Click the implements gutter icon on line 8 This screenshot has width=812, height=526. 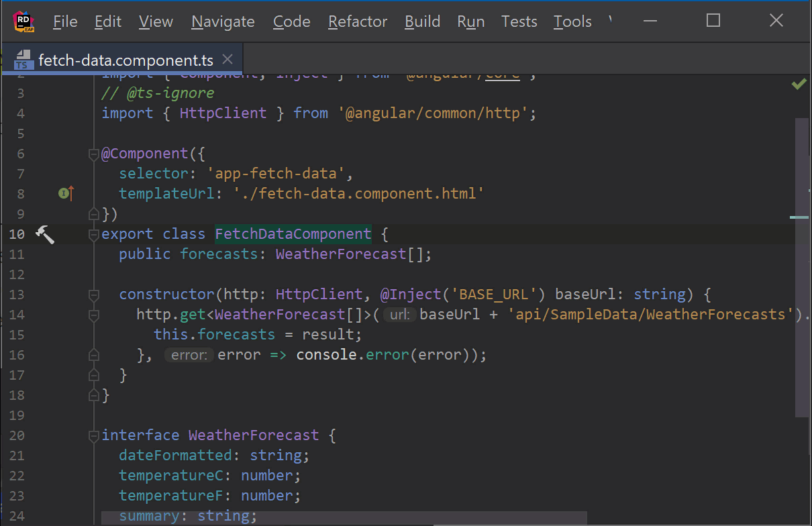pos(66,193)
